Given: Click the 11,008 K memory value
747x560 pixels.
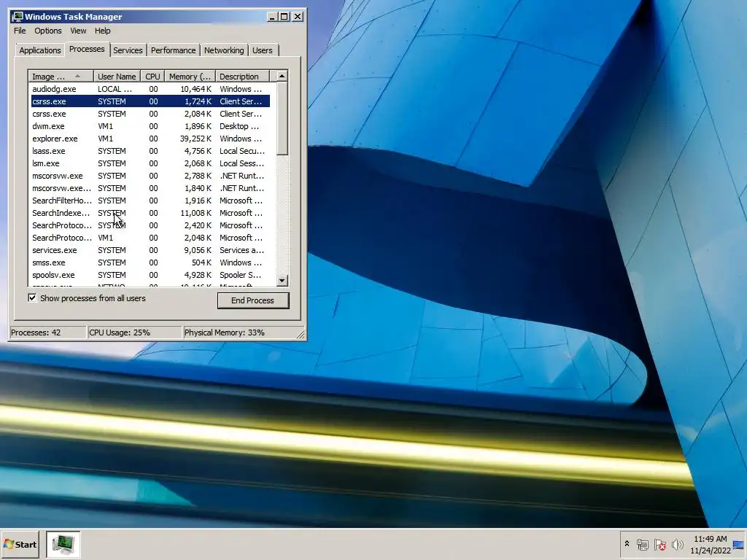Looking at the screenshot, I should tap(196, 213).
